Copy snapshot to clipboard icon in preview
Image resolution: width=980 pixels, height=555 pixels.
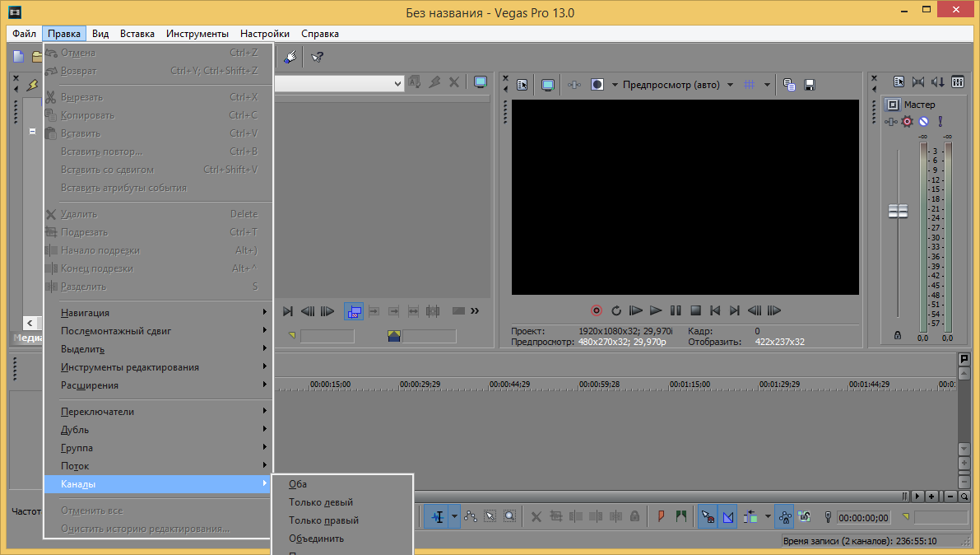(789, 84)
